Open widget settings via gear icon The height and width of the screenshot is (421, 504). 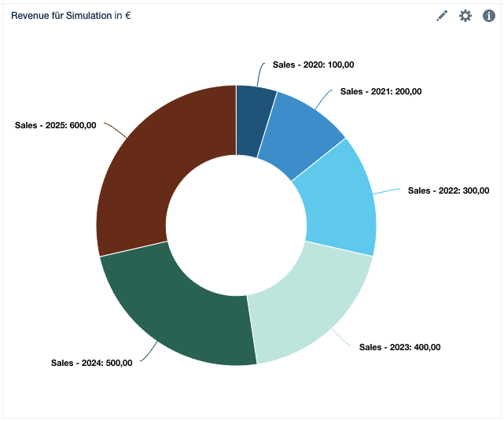[x=465, y=16]
